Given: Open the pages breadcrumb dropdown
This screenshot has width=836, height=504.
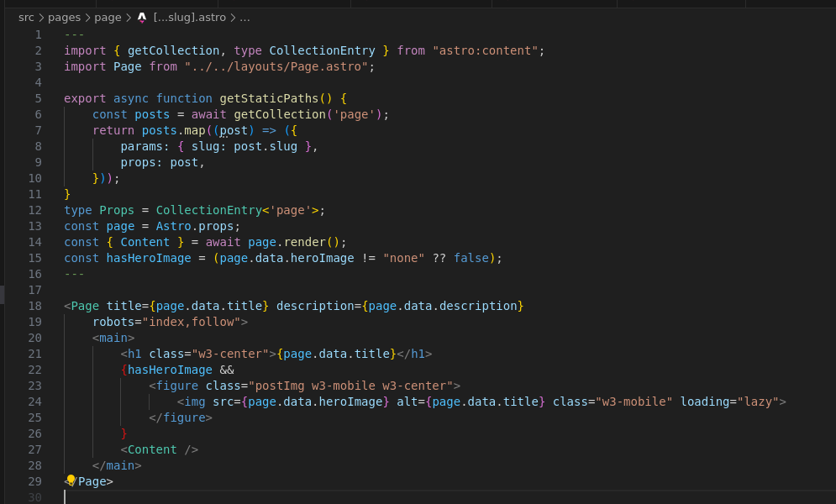Looking at the screenshot, I should 64,17.
